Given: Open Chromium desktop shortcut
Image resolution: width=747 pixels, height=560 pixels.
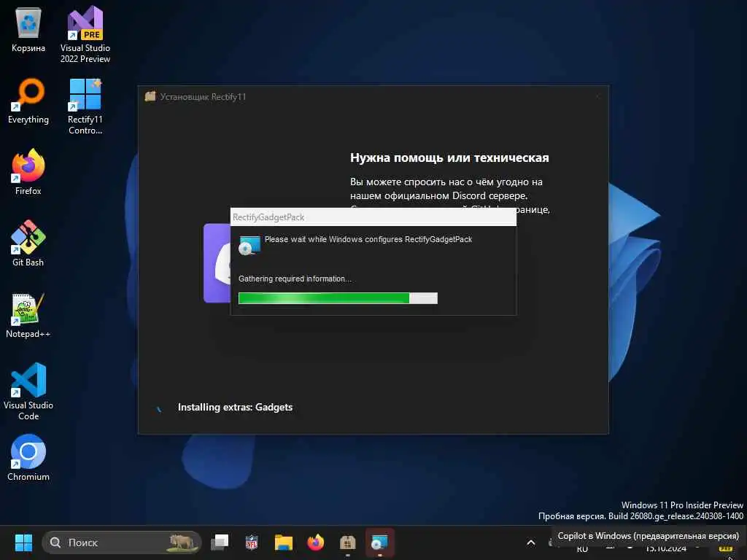Looking at the screenshot, I should click(28, 458).
